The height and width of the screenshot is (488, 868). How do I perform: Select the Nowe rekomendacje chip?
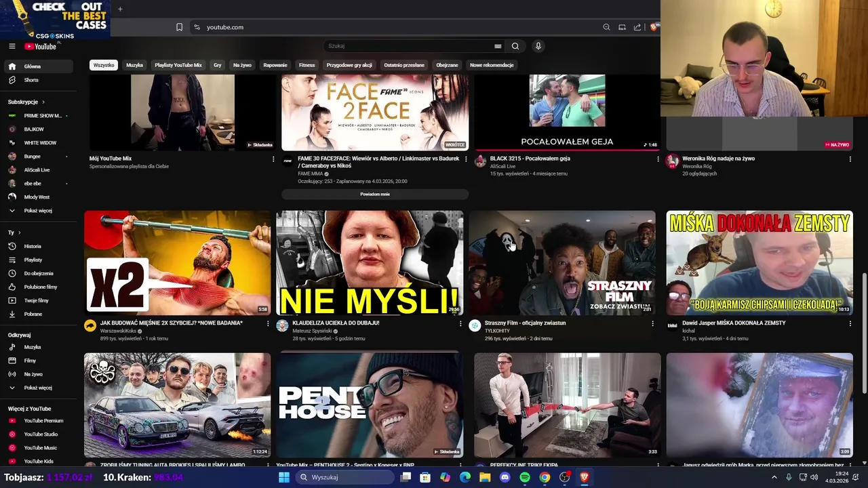pyautogui.click(x=492, y=65)
